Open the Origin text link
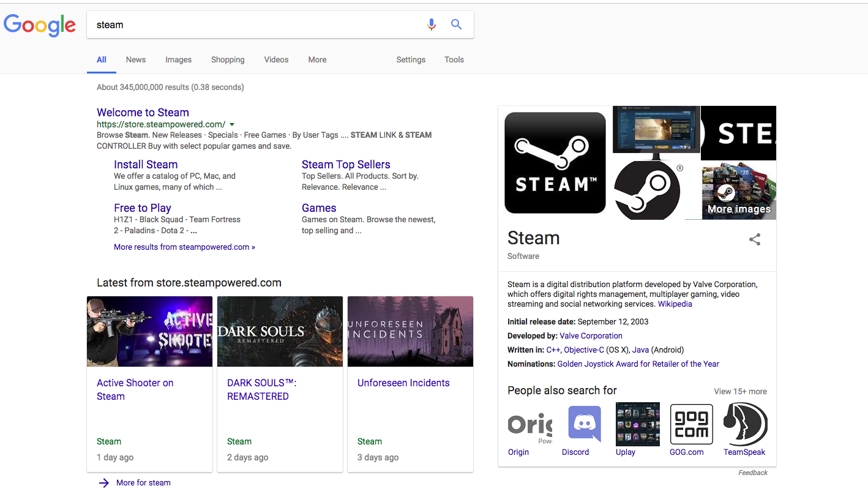Screen dimensions: 868x502 (518, 452)
